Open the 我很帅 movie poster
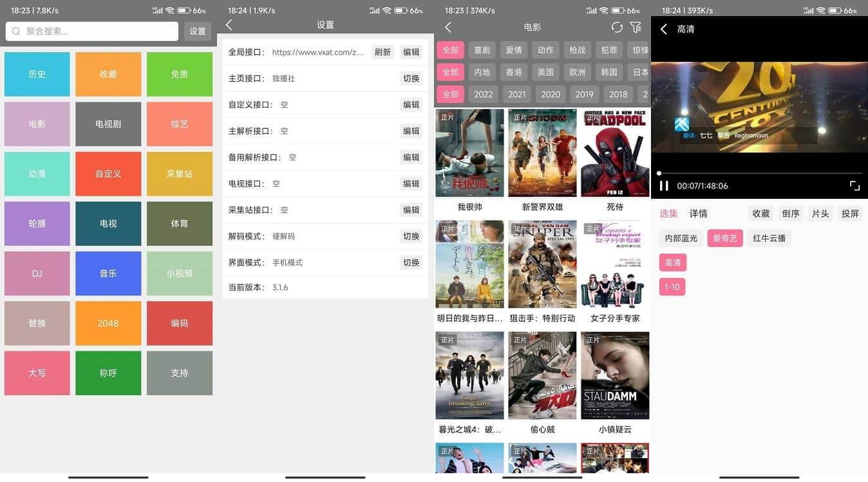The height and width of the screenshot is (482, 868). click(470, 153)
